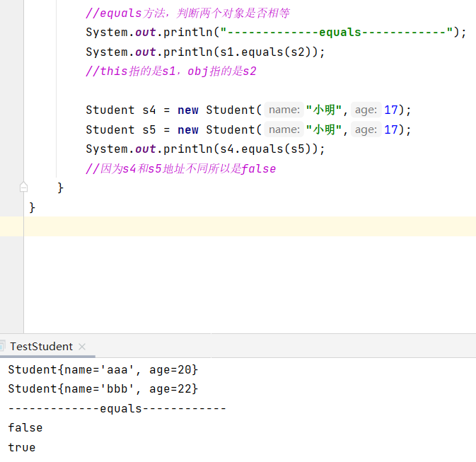
Task: Collapse the method using the gutter fold marker
Action: [23, 187]
